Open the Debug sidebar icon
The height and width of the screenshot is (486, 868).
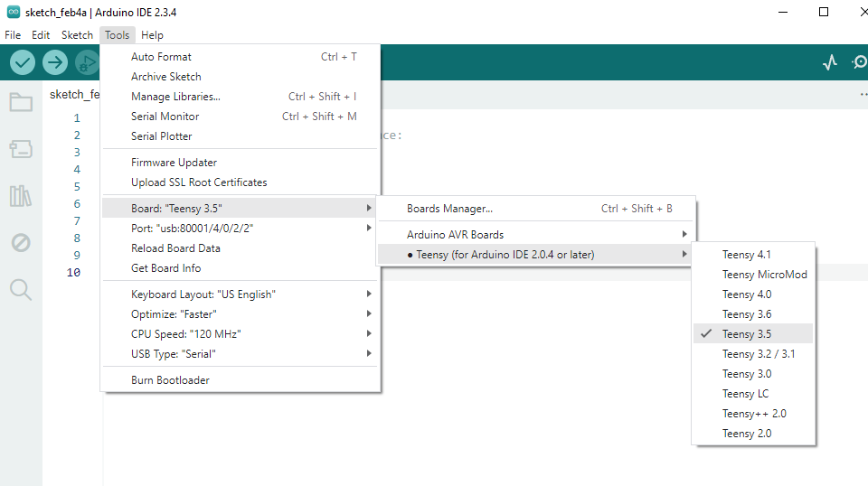point(21,243)
